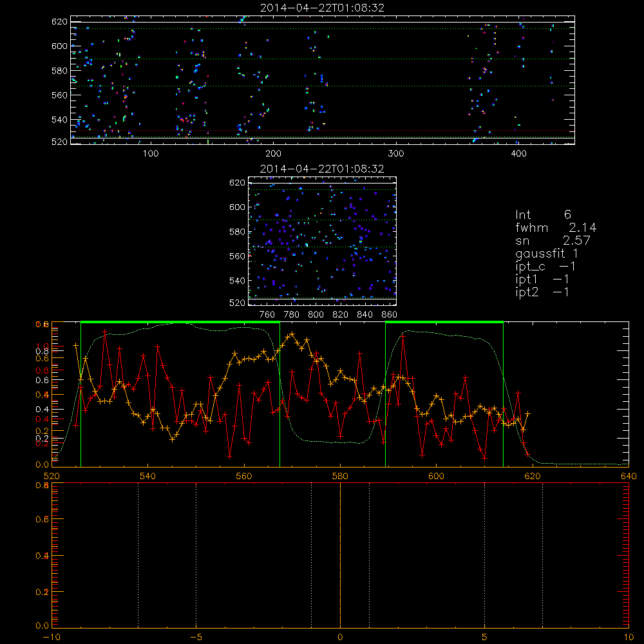Click the left thick green bar atop the profile plot
The width and height of the screenshot is (644, 644).
(x=180, y=322)
